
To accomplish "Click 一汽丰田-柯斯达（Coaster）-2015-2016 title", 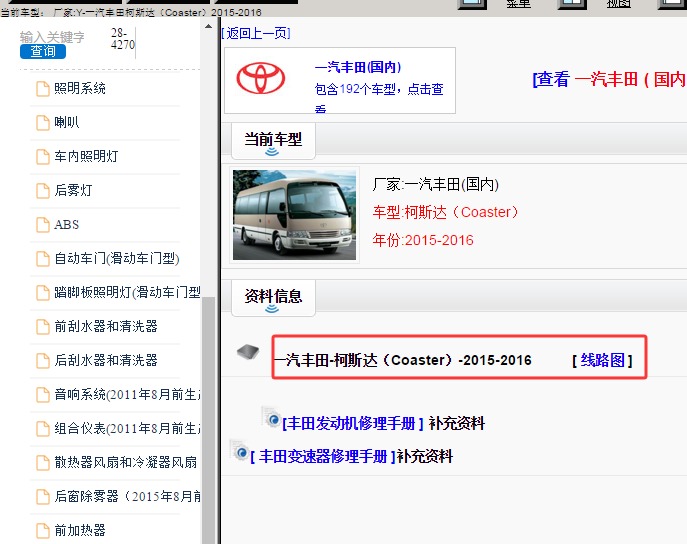I will point(403,360).
